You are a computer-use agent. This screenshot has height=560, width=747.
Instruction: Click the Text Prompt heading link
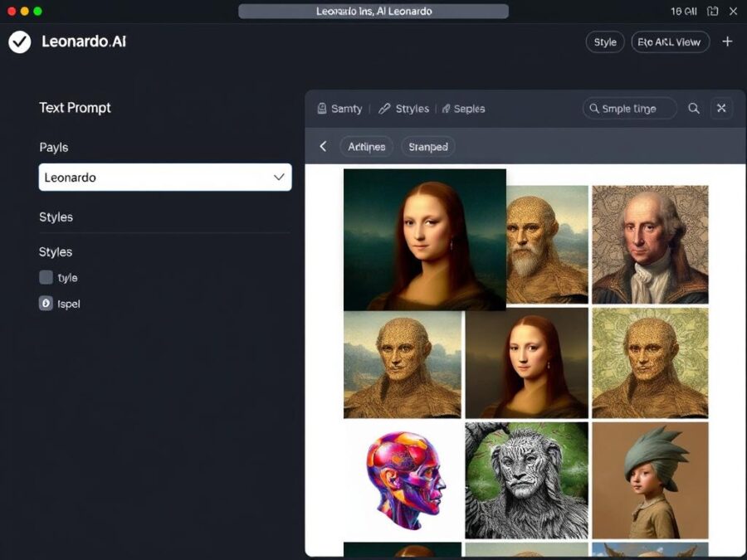(75, 107)
